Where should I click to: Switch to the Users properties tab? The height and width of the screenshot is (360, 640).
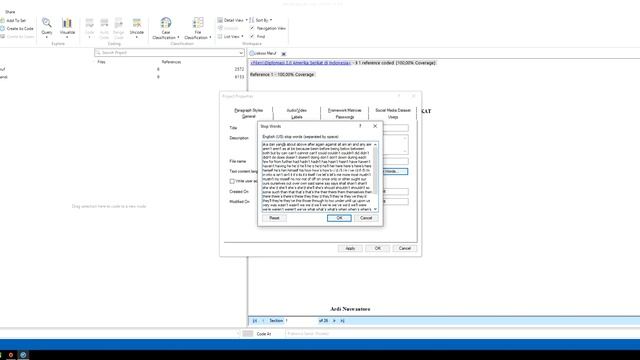(393, 117)
